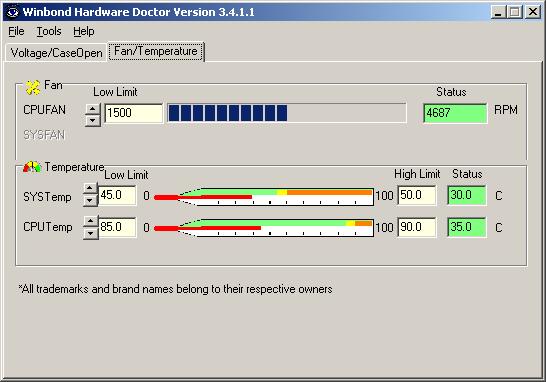The height and width of the screenshot is (382, 546).
Task: Decrease CPUFAN low limit with down arrow
Action: [93, 120]
